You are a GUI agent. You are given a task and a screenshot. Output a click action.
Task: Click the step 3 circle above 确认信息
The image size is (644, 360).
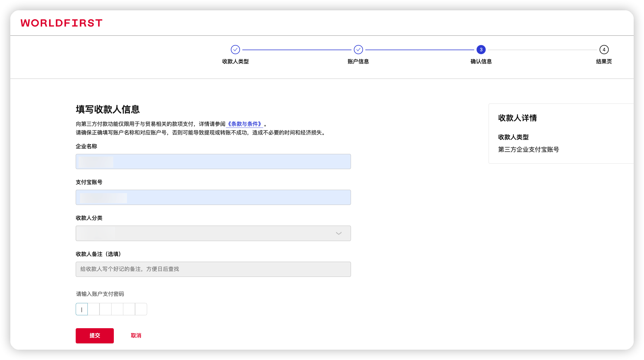pyautogui.click(x=481, y=50)
